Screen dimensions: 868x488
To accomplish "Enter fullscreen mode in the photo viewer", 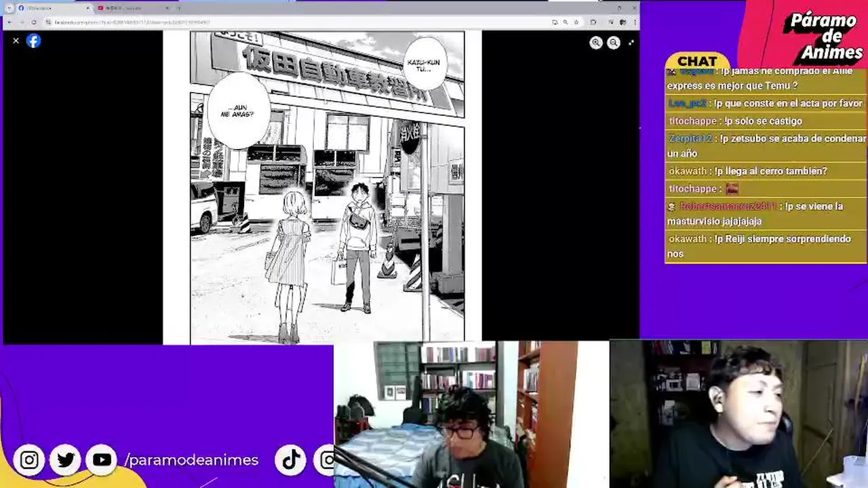I will click(x=631, y=43).
